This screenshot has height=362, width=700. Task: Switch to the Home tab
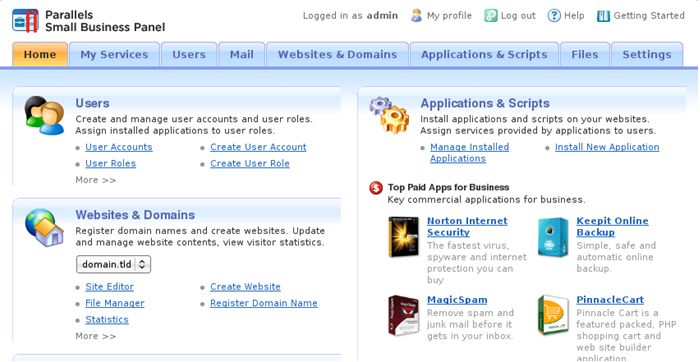(40, 54)
